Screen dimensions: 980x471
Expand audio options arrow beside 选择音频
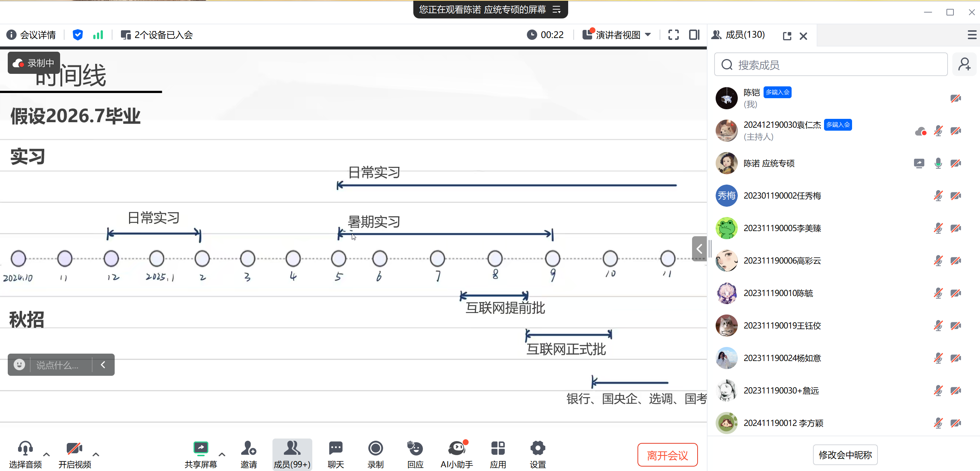tap(46, 455)
